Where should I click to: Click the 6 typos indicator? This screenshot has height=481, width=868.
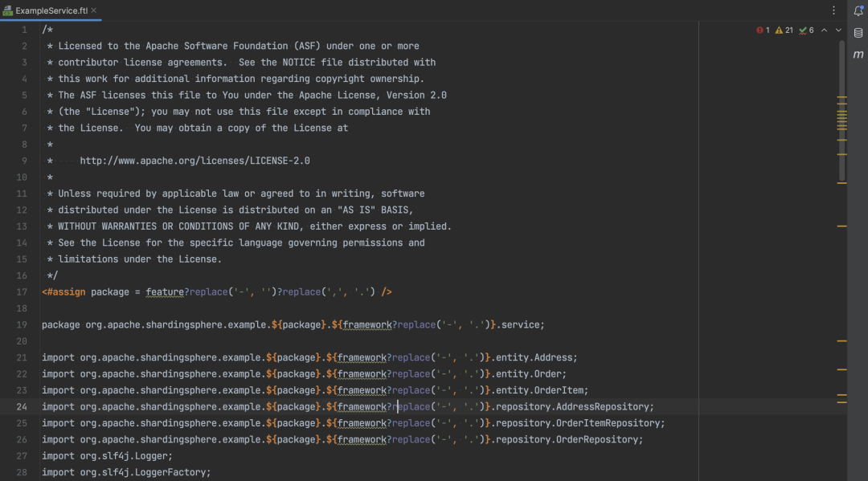click(806, 31)
